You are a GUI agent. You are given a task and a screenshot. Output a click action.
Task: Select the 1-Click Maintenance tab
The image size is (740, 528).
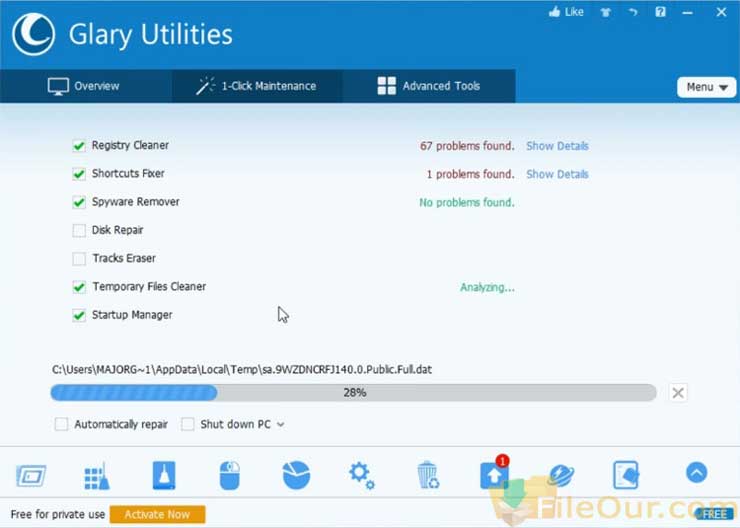[x=257, y=86]
